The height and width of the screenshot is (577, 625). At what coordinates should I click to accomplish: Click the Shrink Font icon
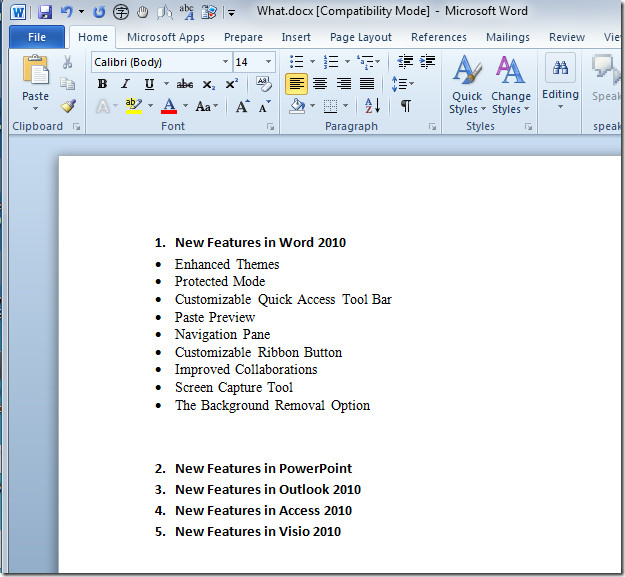[265, 106]
